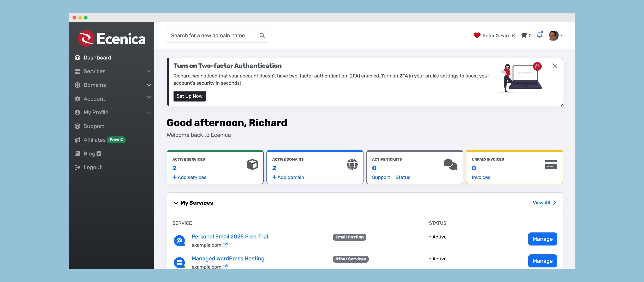The height and width of the screenshot is (282, 644).
Task: Click the Active Tickets chat bubbles icon
Action: click(x=450, y=164)
